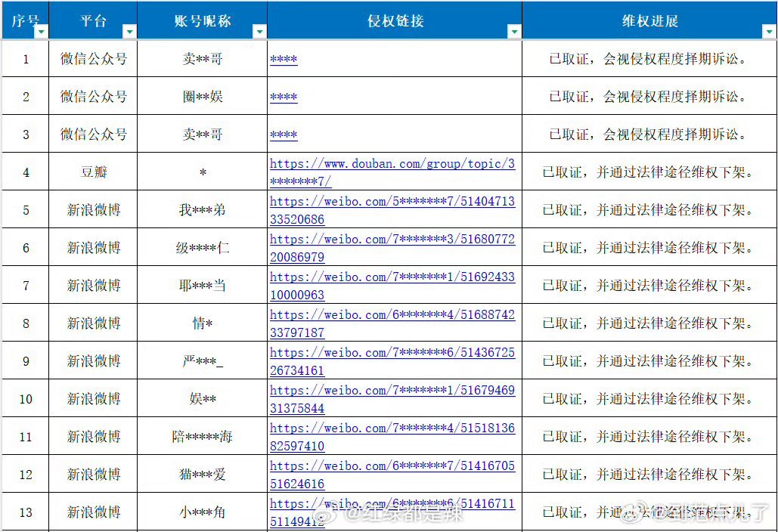Select nickname cell 级****仁
778x532 pixels.
tap(202, 247)
